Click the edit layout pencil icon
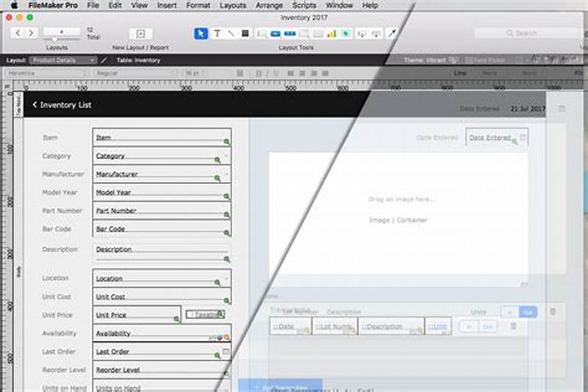This screenshot has height=392, width=588. coord(104,60)
